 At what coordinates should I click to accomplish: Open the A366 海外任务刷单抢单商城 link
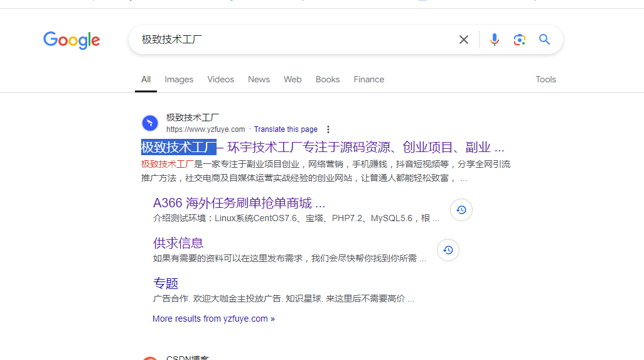pyautogui.click(x=239, y=203)
